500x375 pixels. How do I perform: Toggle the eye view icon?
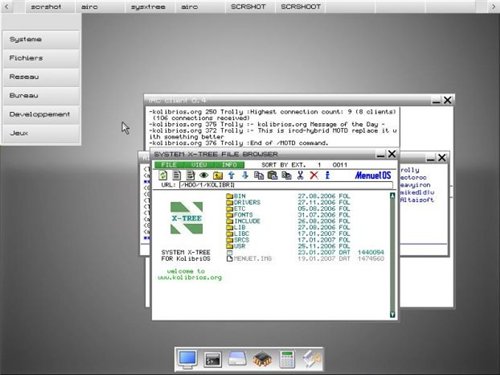pyautogui.click(x=204, y=175)
